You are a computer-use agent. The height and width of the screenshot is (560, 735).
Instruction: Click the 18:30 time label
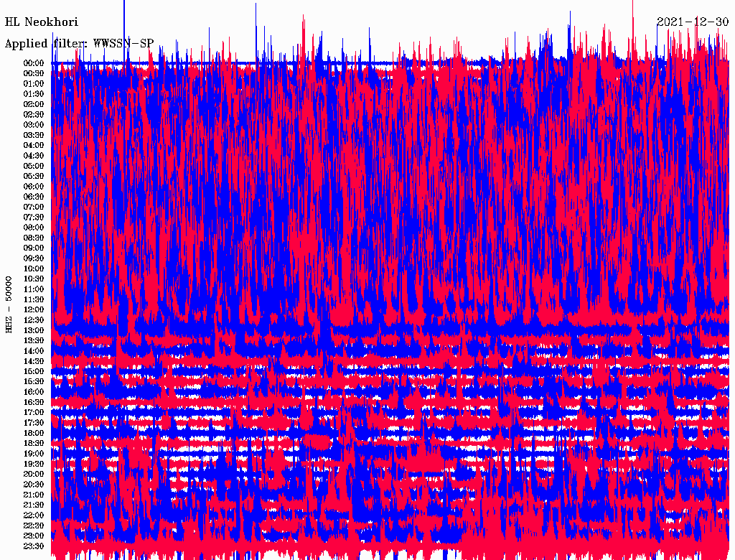(34, 444)
